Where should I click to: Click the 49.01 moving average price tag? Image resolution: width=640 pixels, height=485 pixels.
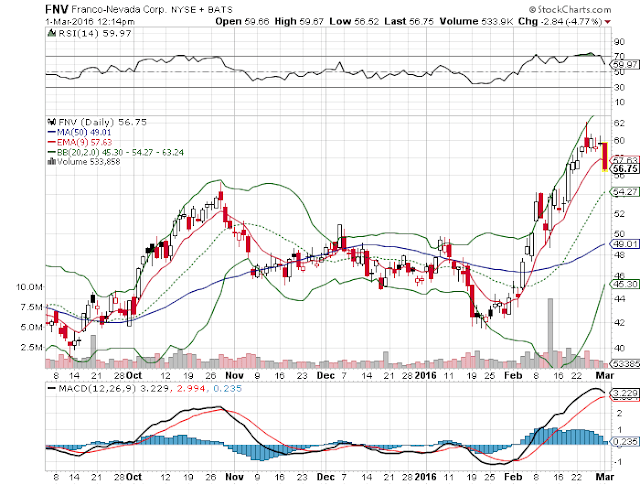[x=624, y=244]
